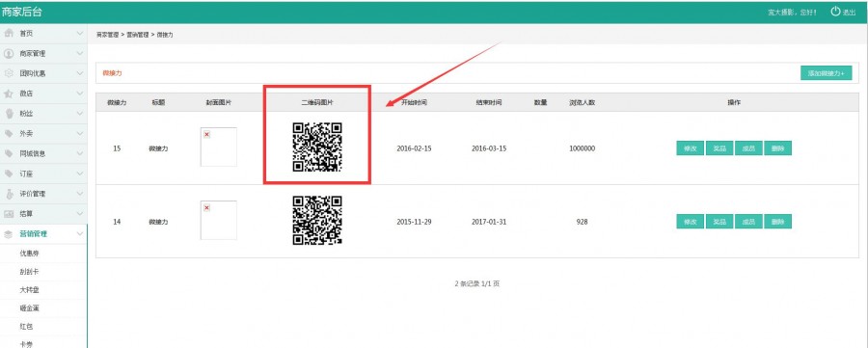This screenshot has width=868, height=348.
Task: Click 删除 for row 14
Action: 777,222
